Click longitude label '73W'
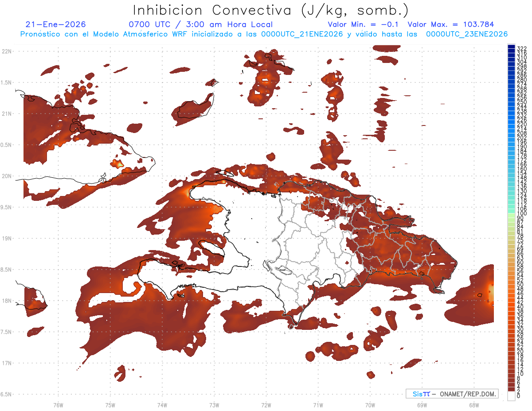Viewport: 532px width, 411px height. coord(214,405)
